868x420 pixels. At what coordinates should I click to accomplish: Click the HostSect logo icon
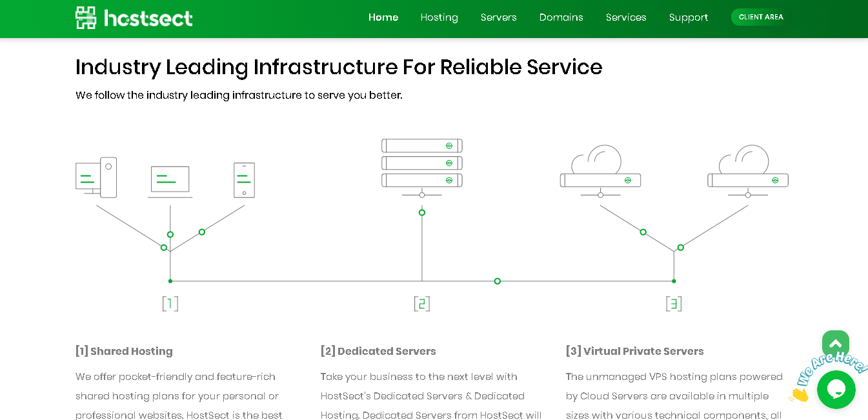[86, 17]
